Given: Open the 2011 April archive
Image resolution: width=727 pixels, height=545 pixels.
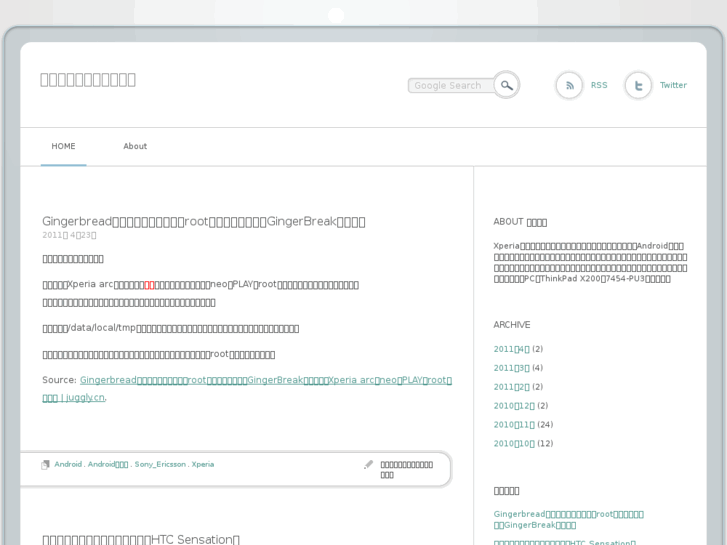Looking at the screenshot, I should [511, 349].
